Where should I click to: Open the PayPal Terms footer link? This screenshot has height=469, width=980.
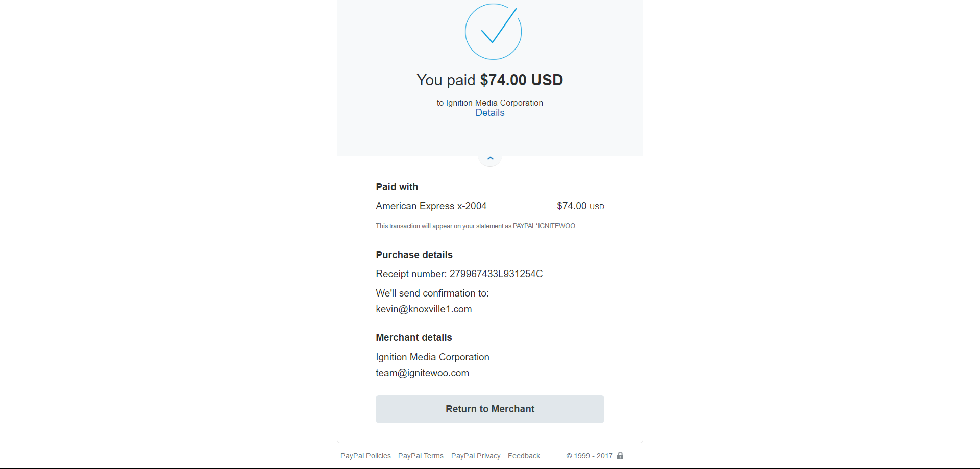[421, 456]
